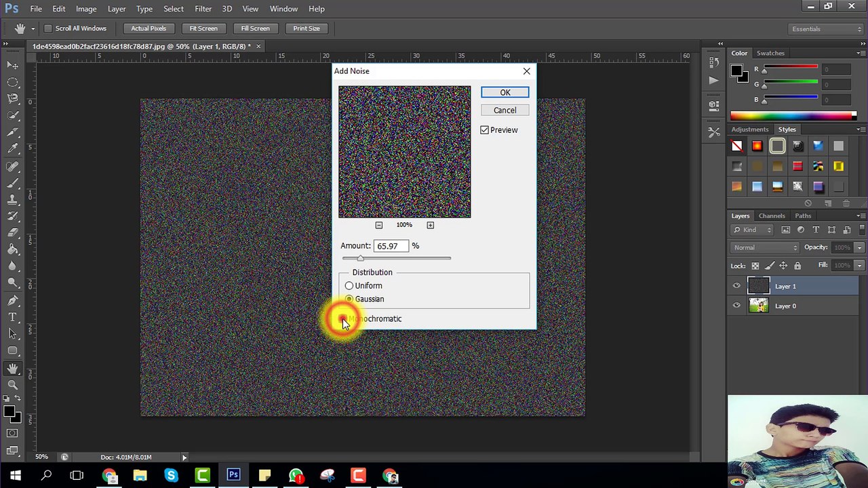Open the Normal blend mode dropdown
Viewport: 868px width, 488px height.
766,247
